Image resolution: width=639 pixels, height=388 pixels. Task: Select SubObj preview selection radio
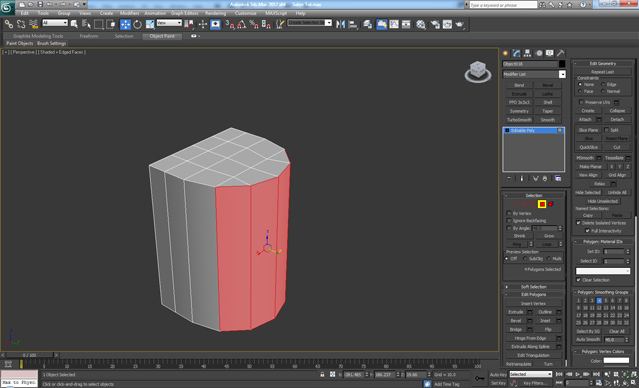pyautogui.click(x=525, y=258)
